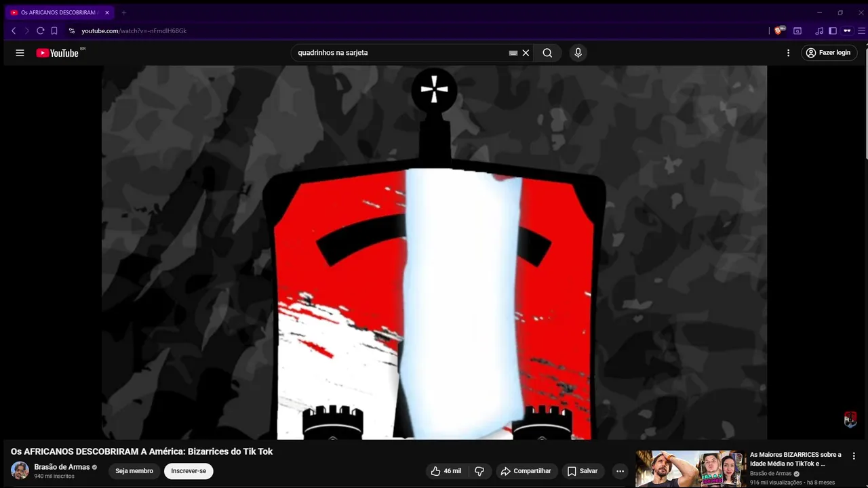Restore down the browser window

(840, 12)
